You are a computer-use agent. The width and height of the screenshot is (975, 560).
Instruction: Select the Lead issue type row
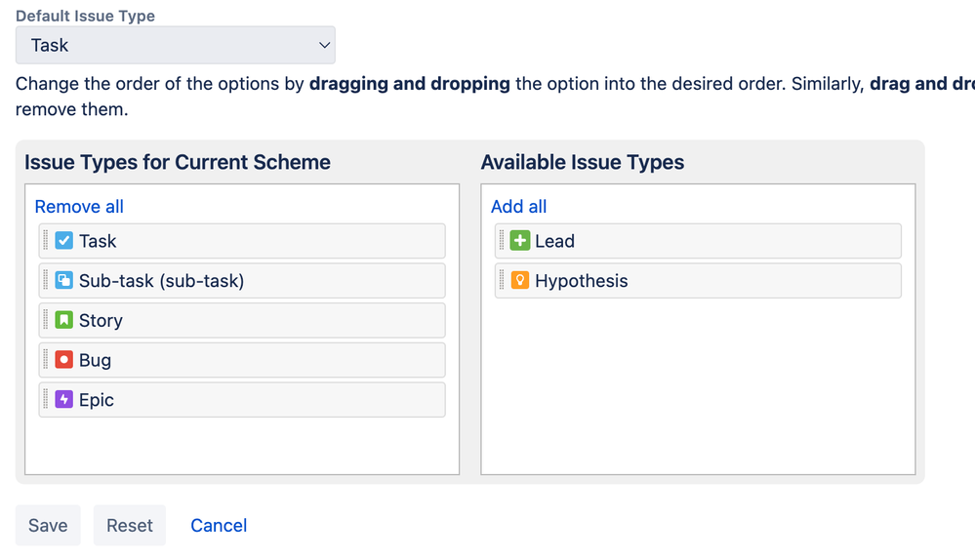tap(698, 241)
